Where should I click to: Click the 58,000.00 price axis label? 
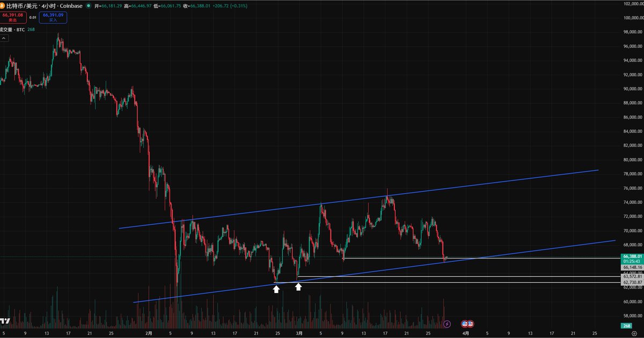(x=633, y=316)
